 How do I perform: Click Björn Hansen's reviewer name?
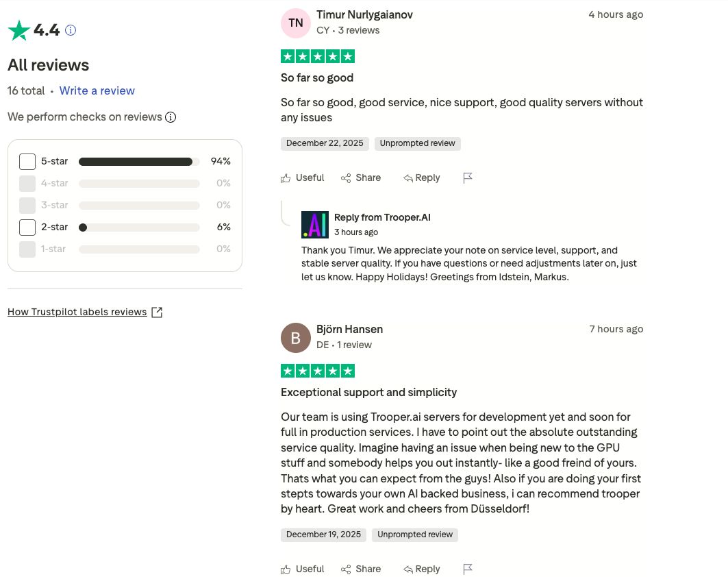pyautogui.click(x=349, y=329)
